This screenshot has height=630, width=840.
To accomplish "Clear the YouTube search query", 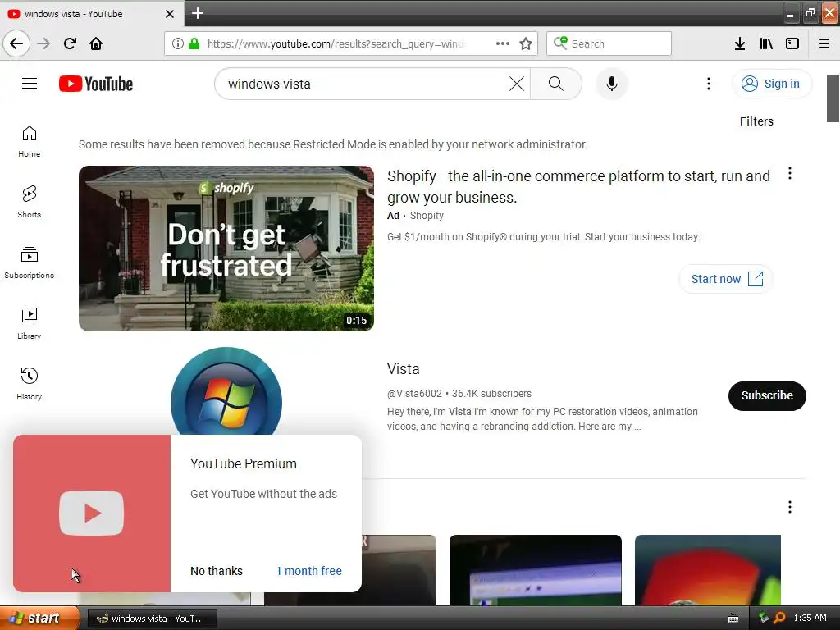I will [x=517, y=84].
